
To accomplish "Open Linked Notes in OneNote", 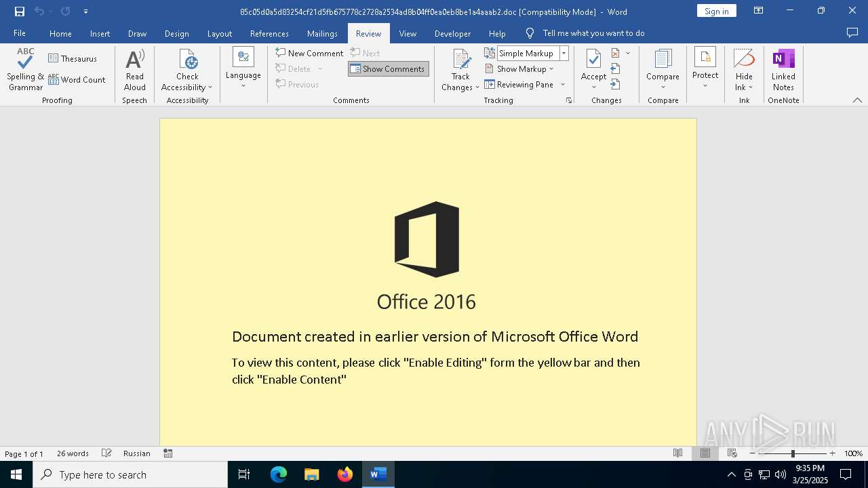I will [x=783, y=69].
